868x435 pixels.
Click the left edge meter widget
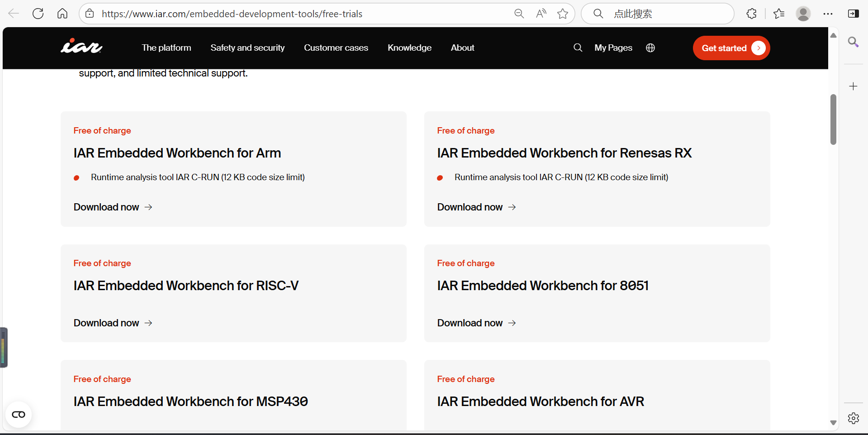[4, 347]
